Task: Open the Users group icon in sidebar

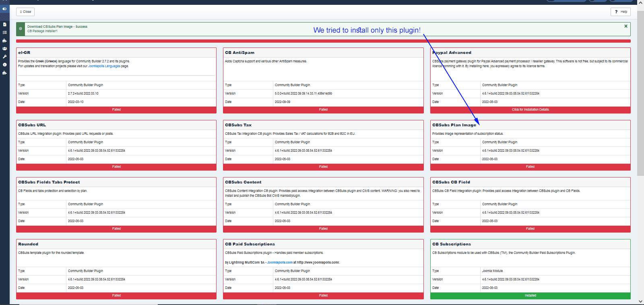Action: click(4, 49)
